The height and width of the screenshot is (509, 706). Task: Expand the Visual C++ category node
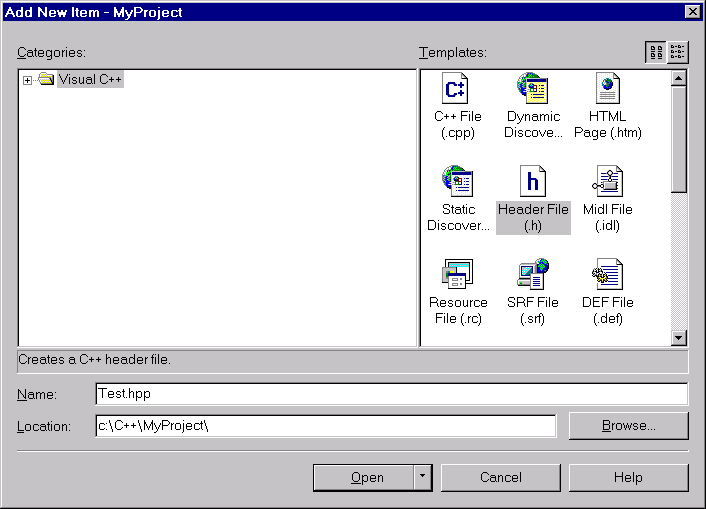point(27,80)
